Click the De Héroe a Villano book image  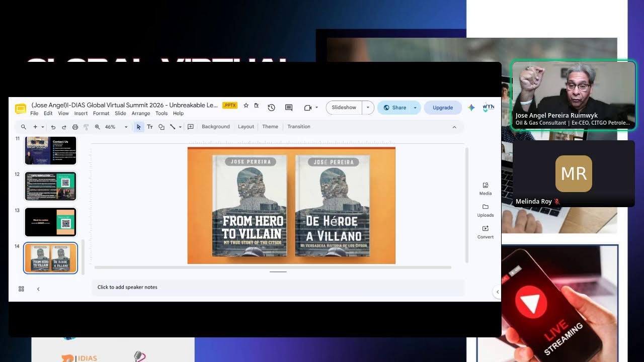point(333,206)
